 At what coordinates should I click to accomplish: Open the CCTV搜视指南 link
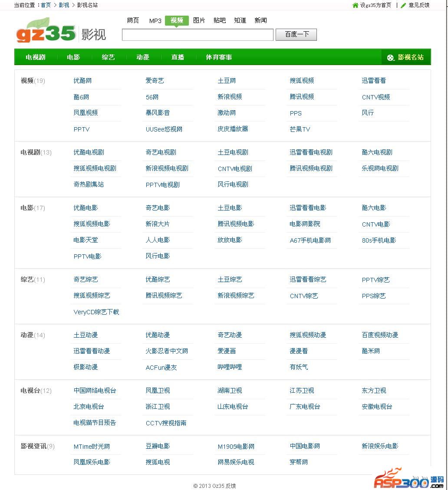point(166,423)
